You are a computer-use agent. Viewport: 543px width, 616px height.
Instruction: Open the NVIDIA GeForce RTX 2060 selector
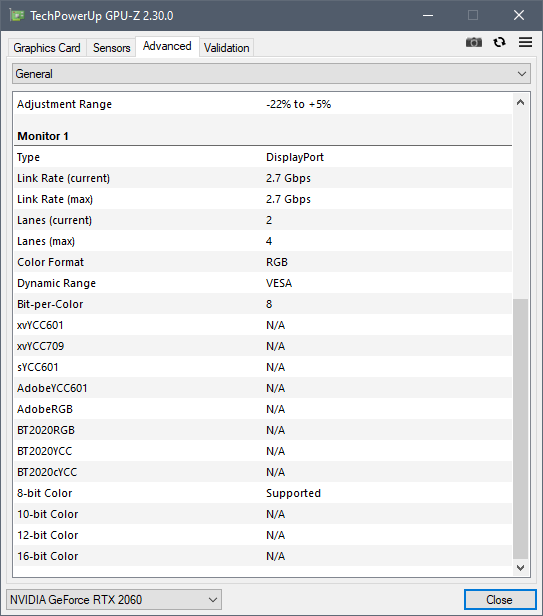[x=114, y=600]
